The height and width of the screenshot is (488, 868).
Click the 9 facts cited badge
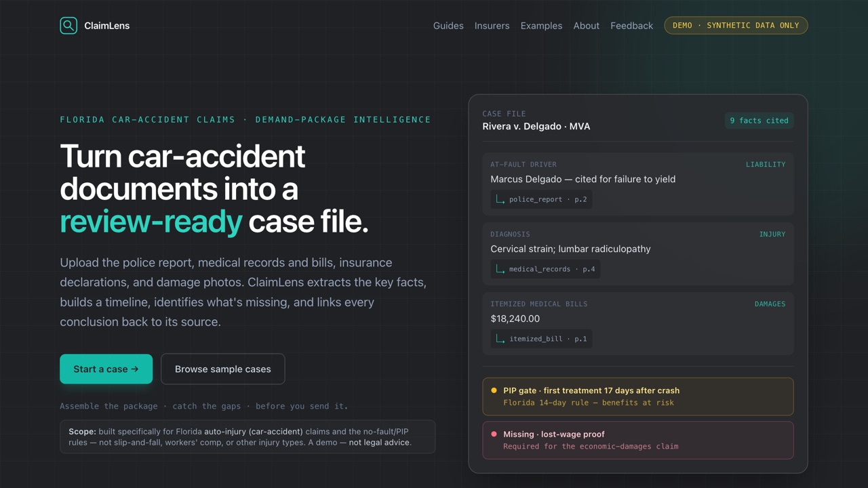[x=759, y=121]
